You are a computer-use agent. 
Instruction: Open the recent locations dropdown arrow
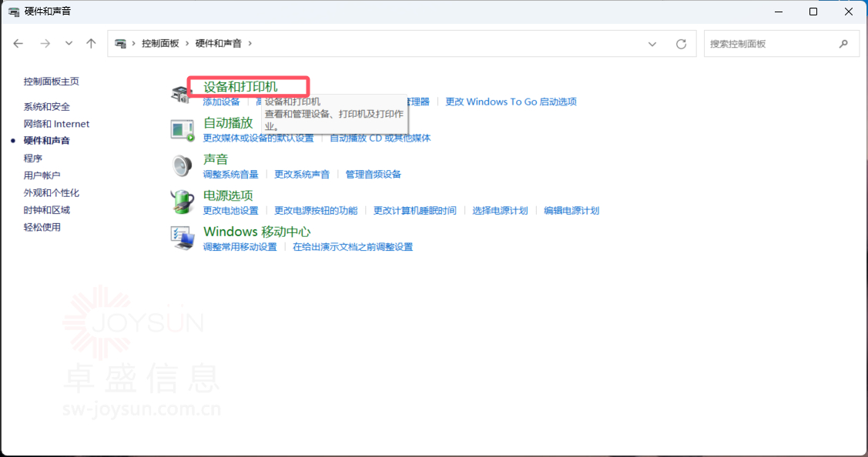69,44
